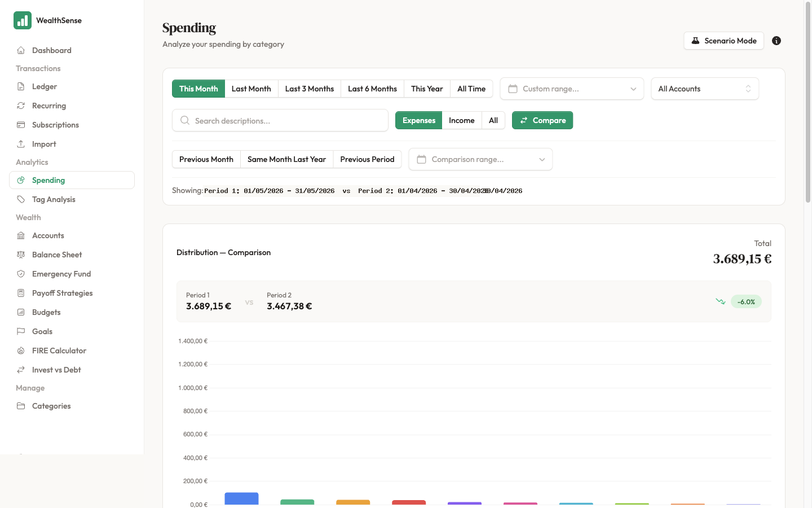Viewport: 812px width, 508px height.
Task: Click the -6.0% change badge
Action: [746, 301]
